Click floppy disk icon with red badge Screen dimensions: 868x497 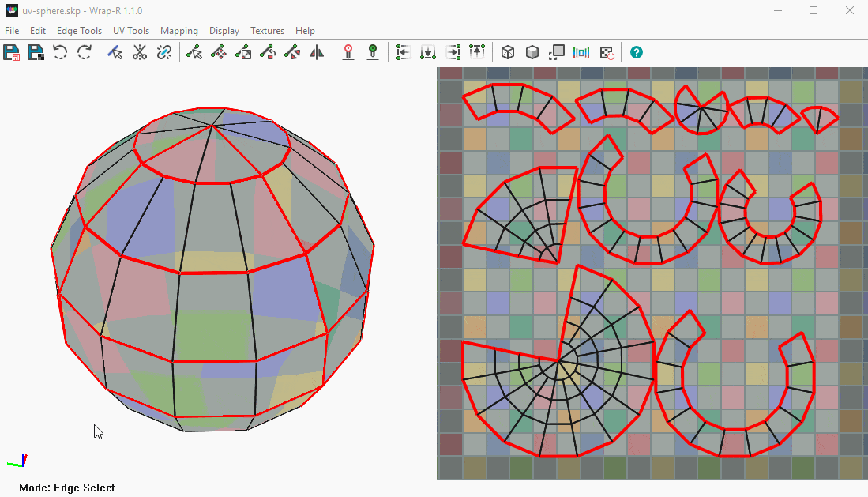(12, 53)
